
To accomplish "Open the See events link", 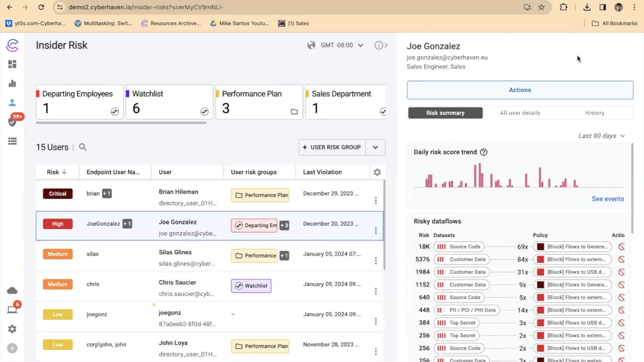I will (607, 199).
